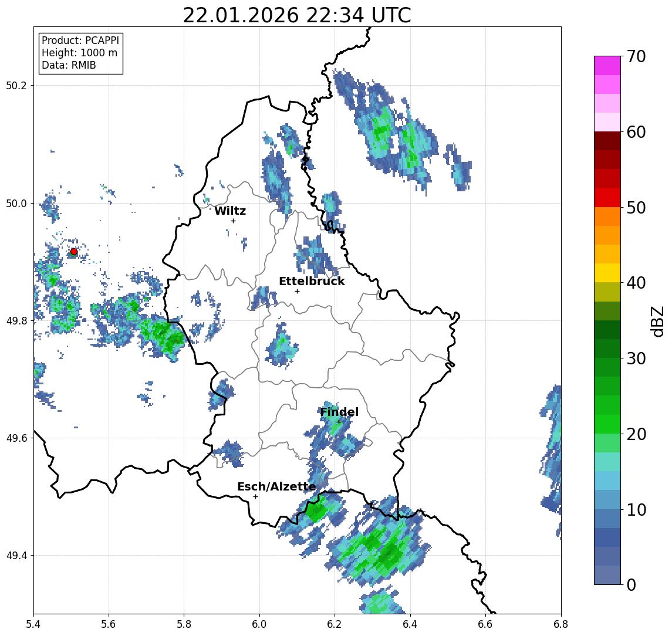
Task: Click the 70 tick label on colorbar
Action: point(636,56)
